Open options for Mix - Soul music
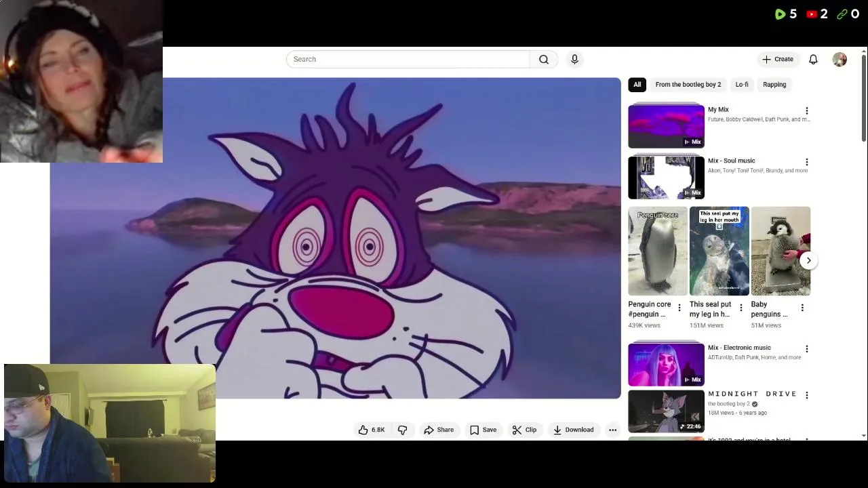868x488 pixels. (806, 162)
